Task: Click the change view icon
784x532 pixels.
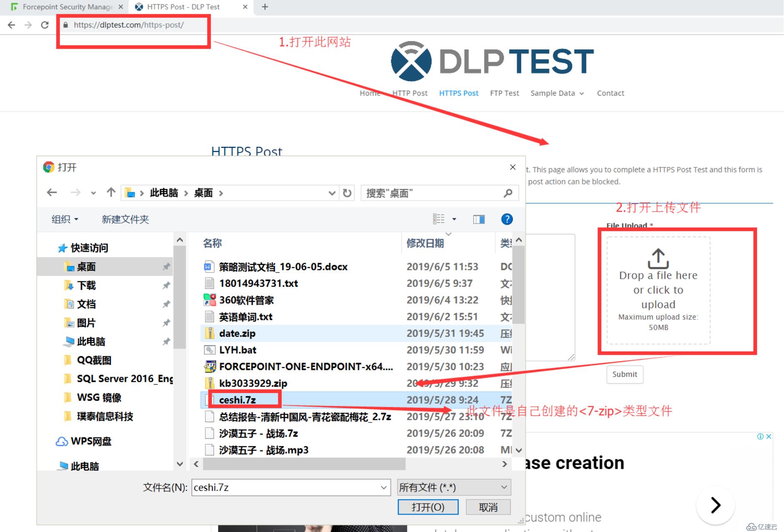Action: (439, 219)
